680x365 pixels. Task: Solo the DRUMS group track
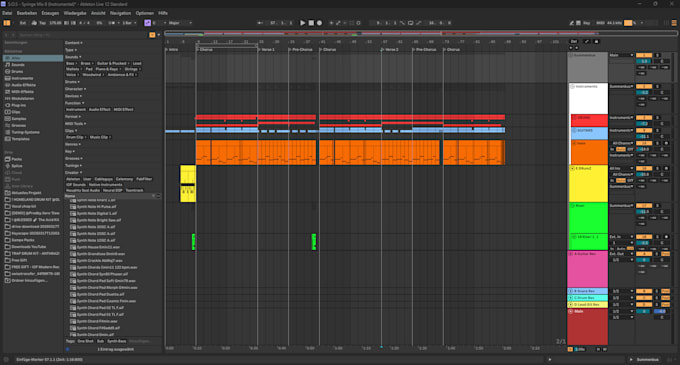[x=658, y=118]
